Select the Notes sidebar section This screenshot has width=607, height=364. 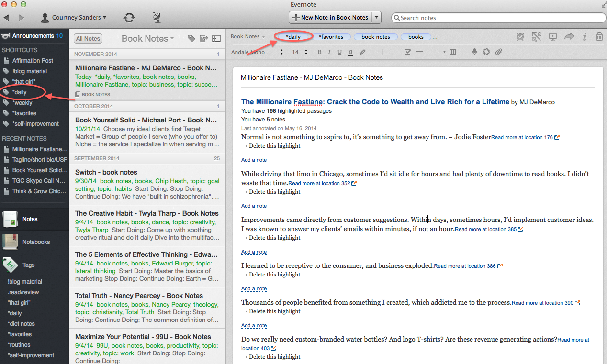tap(34, 219)
